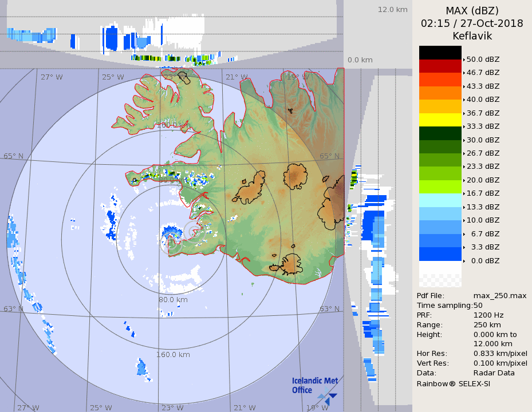This screenshot has height=412, width=532.
Task: Click the arrow marker beside 50.0 dBZ
Action: pyautogui.click(x=464, y=60)
